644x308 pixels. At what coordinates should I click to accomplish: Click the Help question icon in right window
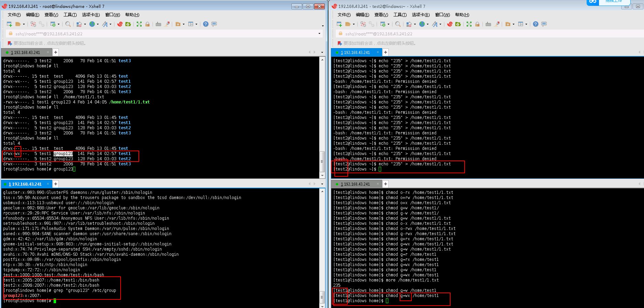535,24
